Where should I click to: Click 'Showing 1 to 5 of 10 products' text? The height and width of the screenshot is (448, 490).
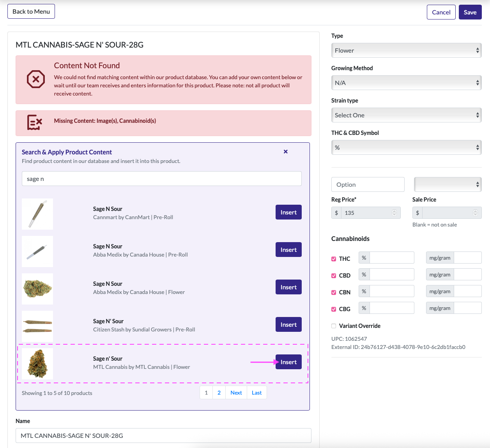(x=57, y=393)
